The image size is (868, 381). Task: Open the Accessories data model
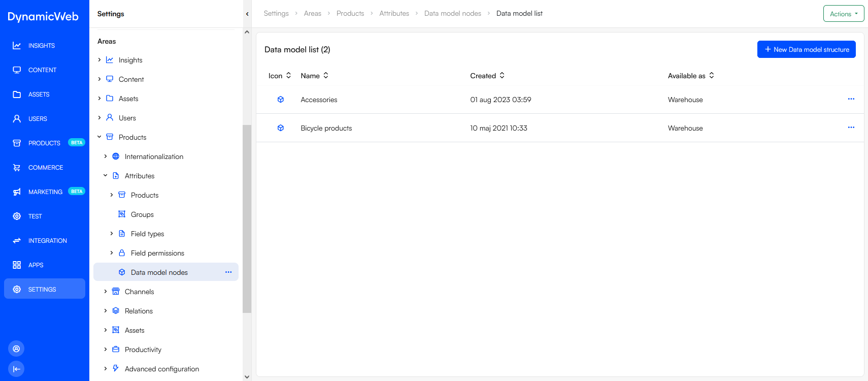pos(319,100)
